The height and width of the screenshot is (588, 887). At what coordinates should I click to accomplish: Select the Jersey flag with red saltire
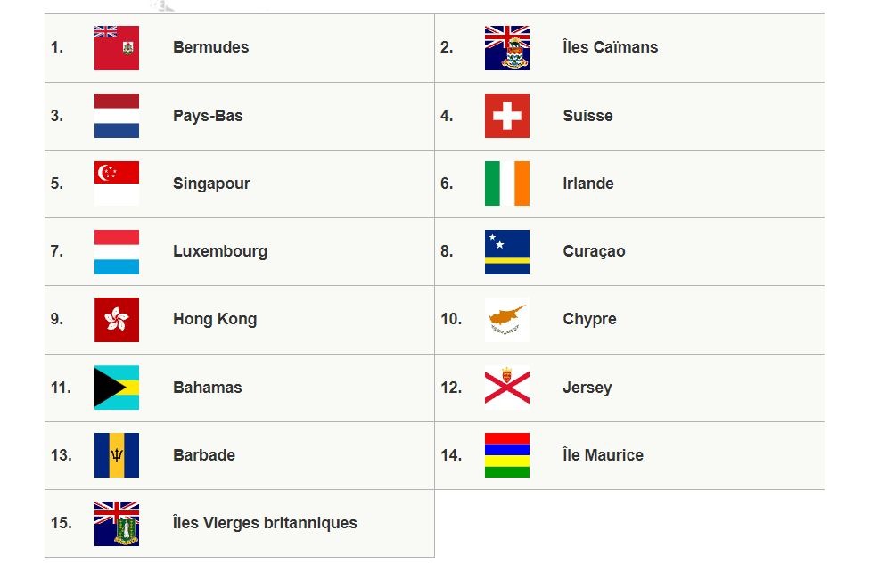[x=507, y=388]
